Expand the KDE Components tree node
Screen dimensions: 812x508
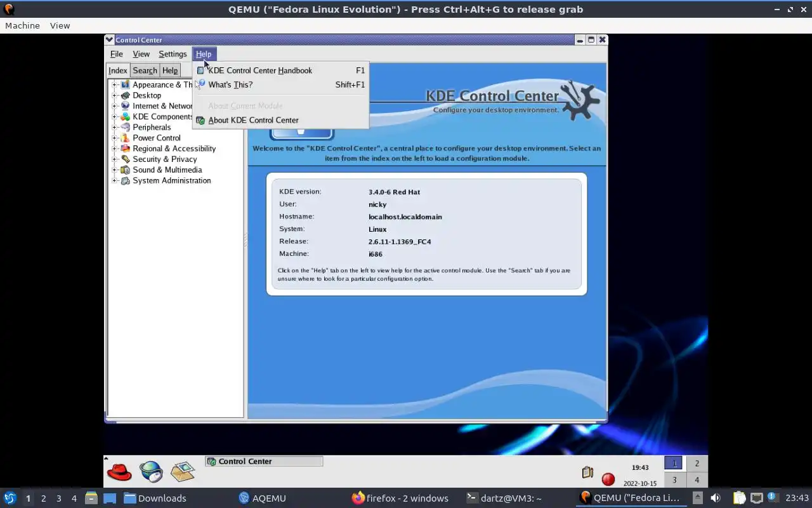(x=115, y=117)
